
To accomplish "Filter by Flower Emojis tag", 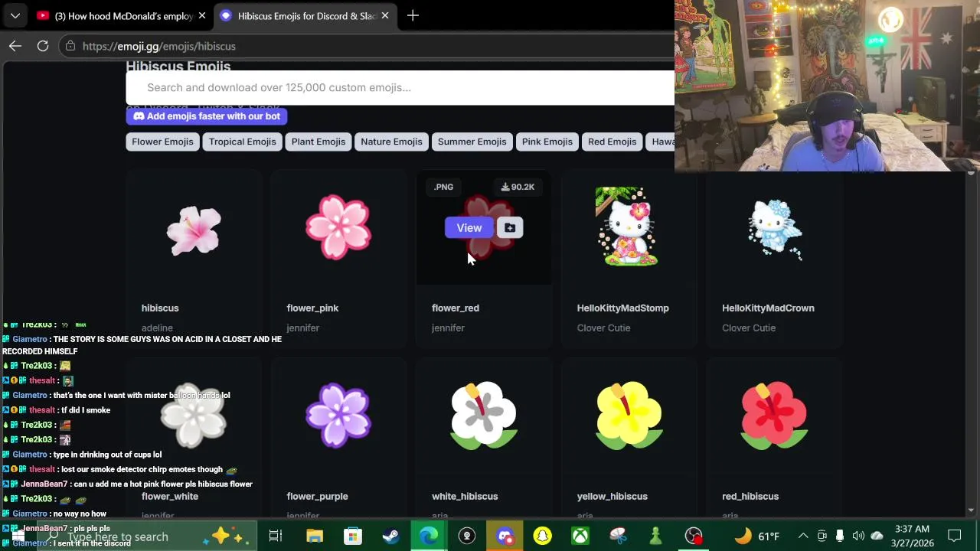I will tap(162, 142).
